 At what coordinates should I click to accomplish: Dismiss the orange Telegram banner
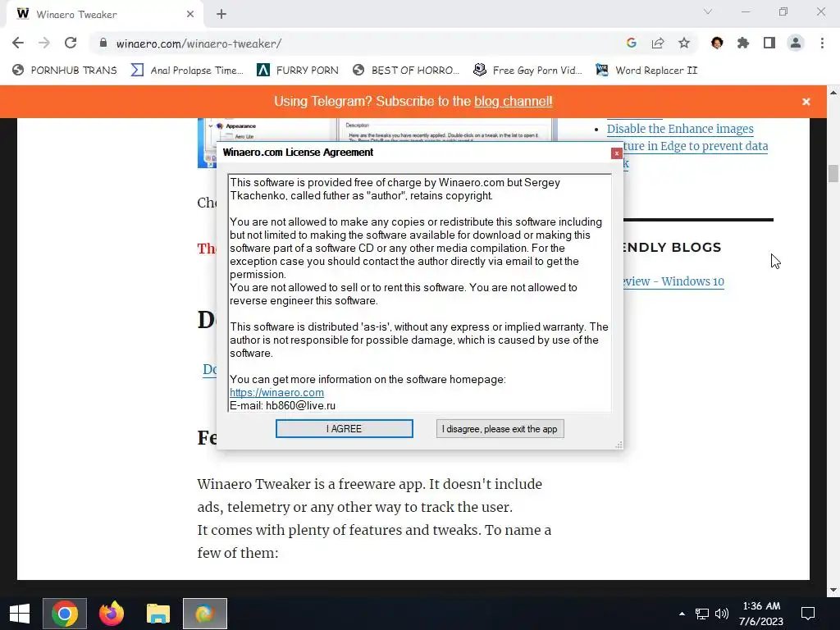click(806, 101)
